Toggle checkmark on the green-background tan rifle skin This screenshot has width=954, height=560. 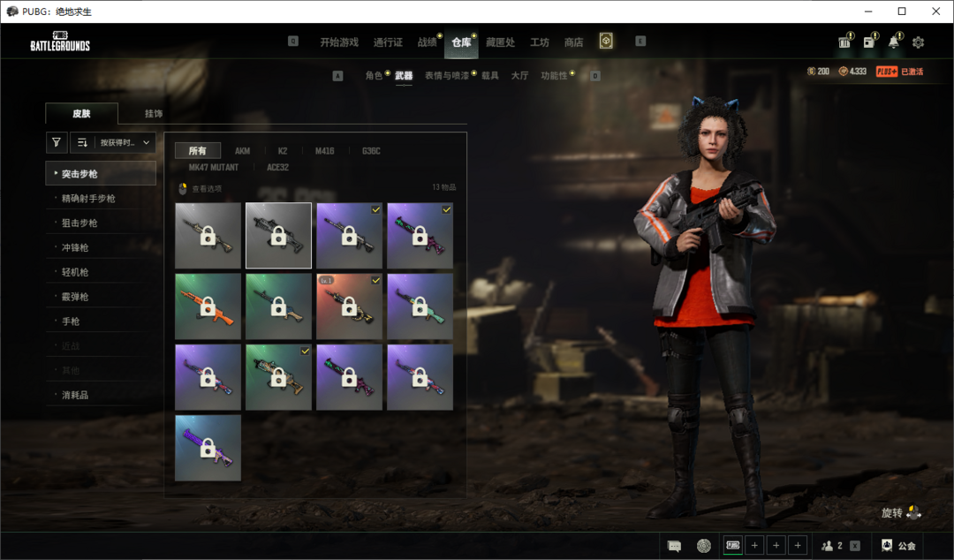pyautogui.click(x=306, y=352)
